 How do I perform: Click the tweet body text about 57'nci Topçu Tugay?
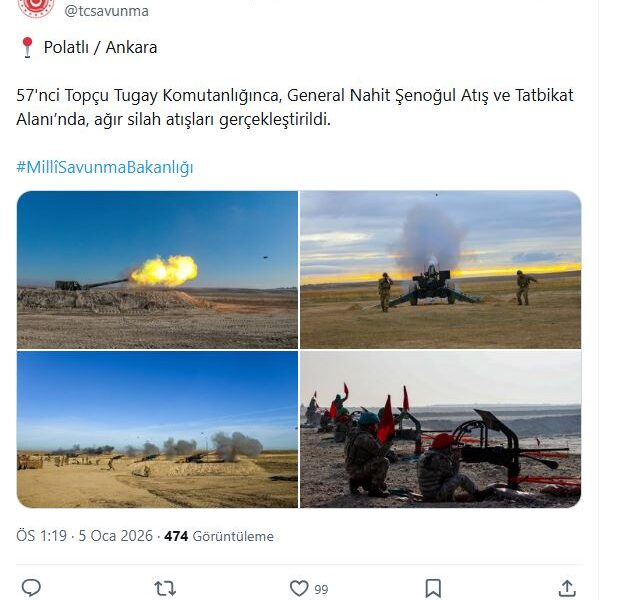[295, 107]
